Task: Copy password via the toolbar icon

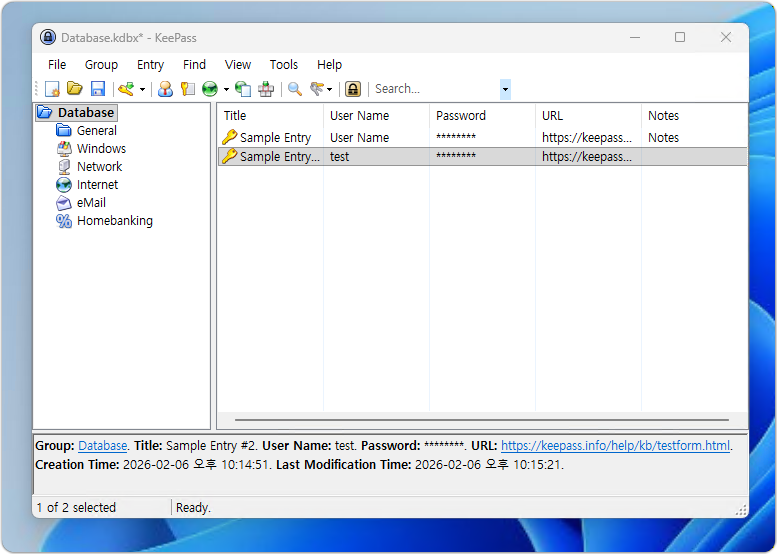Action: [x=187, y=89]
